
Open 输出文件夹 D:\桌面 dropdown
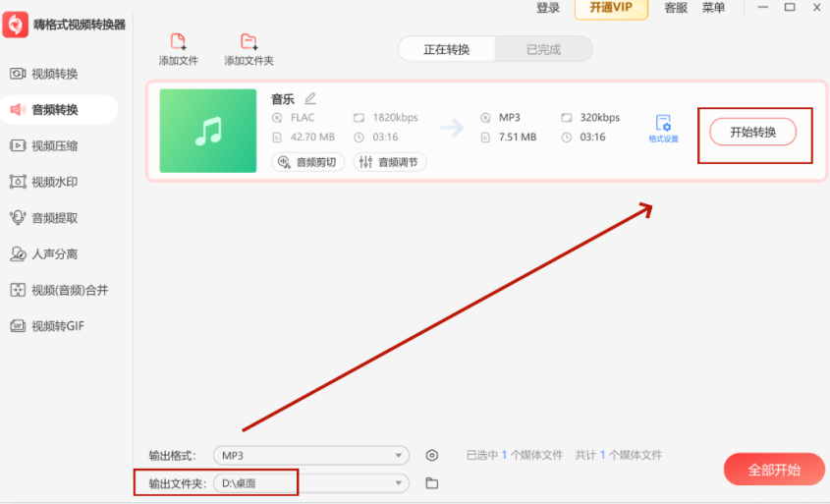click(311, 483)
